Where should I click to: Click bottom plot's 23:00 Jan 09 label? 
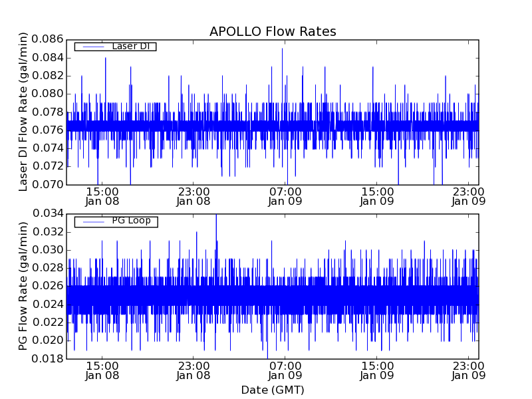469,371
